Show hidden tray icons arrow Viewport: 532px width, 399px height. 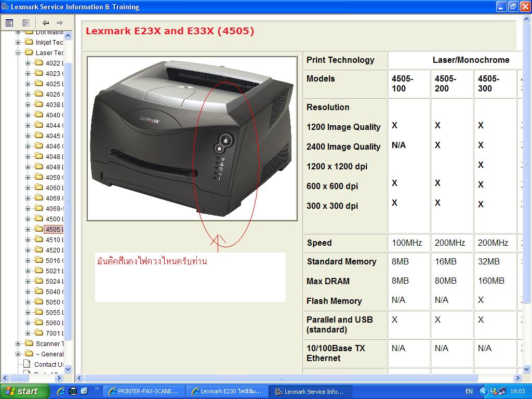click(x=484, y=392)
